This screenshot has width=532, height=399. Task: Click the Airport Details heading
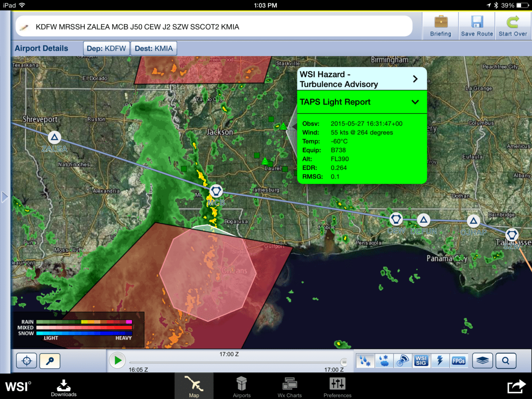point(41,48)
